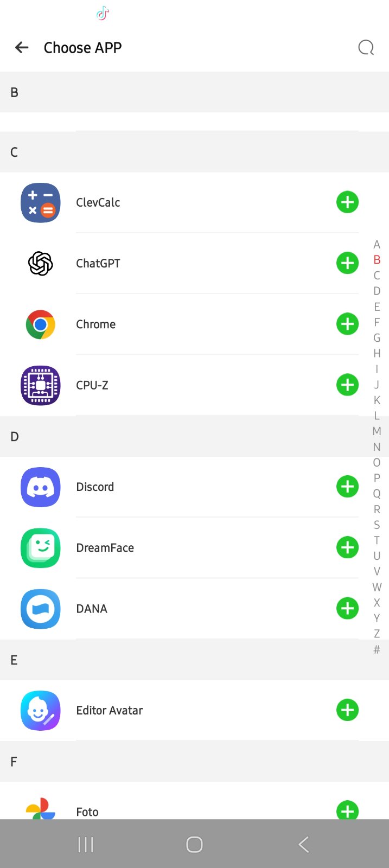Screen dimensions: 389x868
Task: Add Foto with the green plus
Action: (347, 810)
